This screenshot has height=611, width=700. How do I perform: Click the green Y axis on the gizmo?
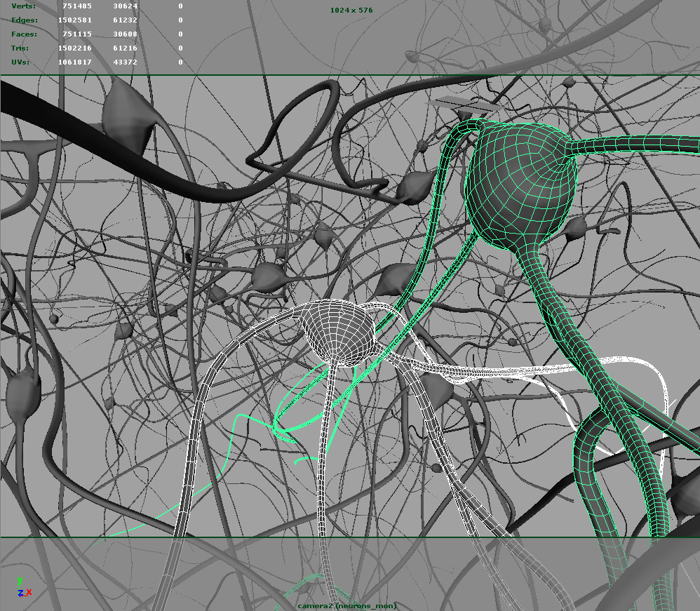coord(20,580)
